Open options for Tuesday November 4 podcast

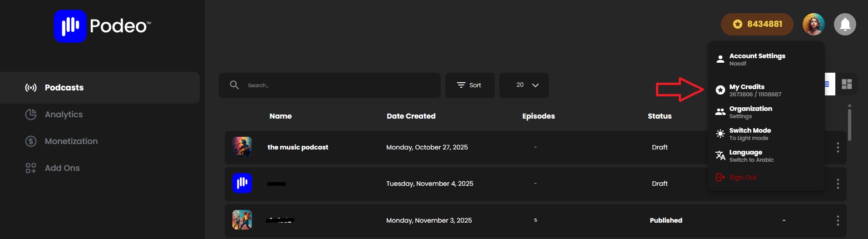[x=838, y=184]
